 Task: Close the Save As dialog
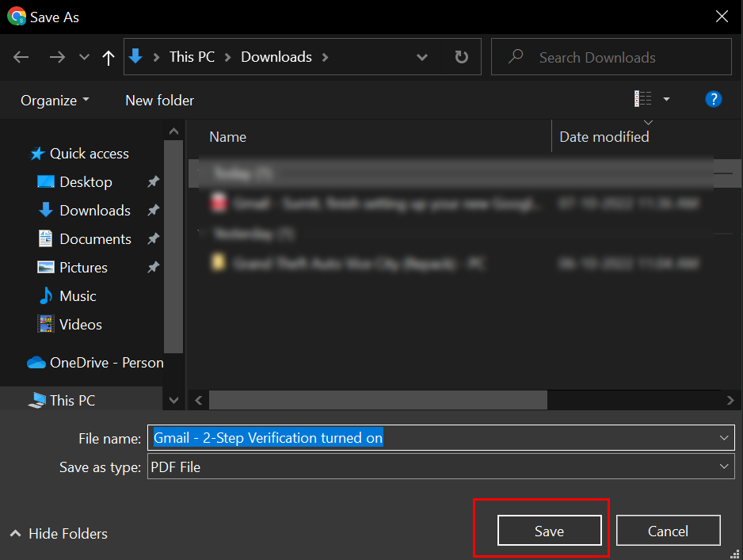click(x=722, y=17)
